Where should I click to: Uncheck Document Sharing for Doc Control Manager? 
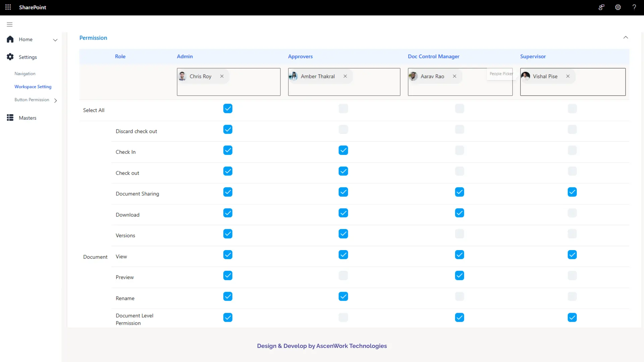point(460,192)
